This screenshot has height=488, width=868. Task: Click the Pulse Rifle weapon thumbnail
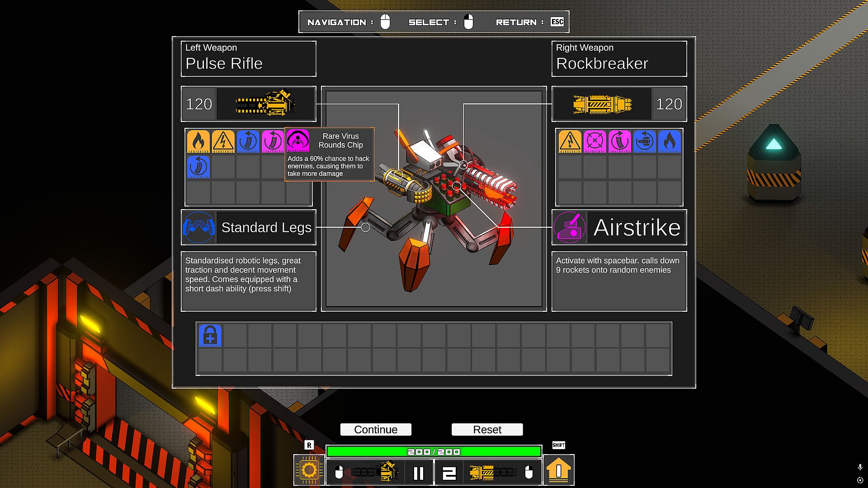click(265, 104)
